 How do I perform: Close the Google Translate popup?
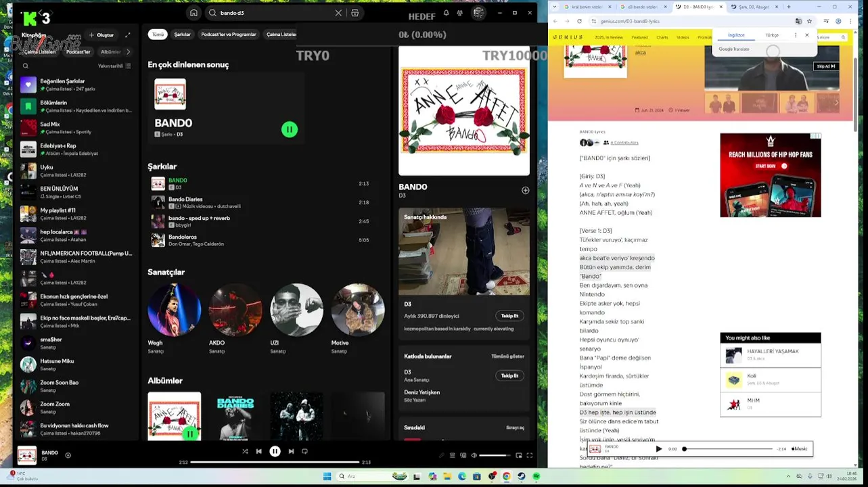[x=806, y=35]
